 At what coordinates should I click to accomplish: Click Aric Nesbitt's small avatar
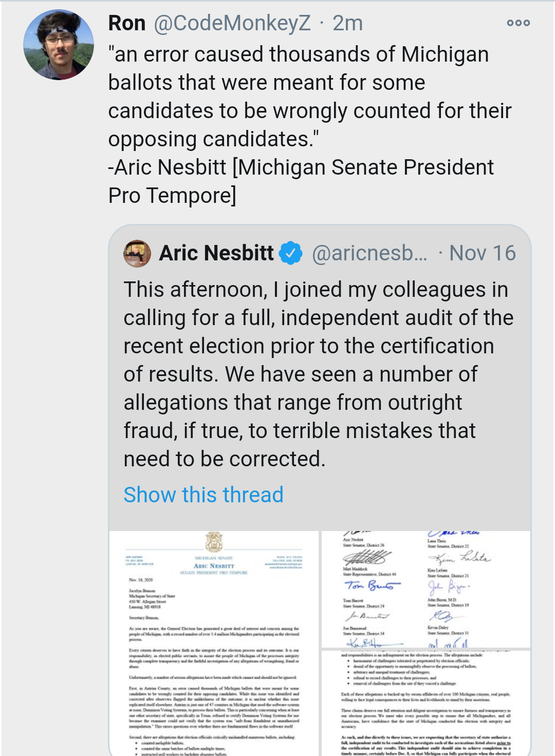pyautogui.click(x=137, y=253)
